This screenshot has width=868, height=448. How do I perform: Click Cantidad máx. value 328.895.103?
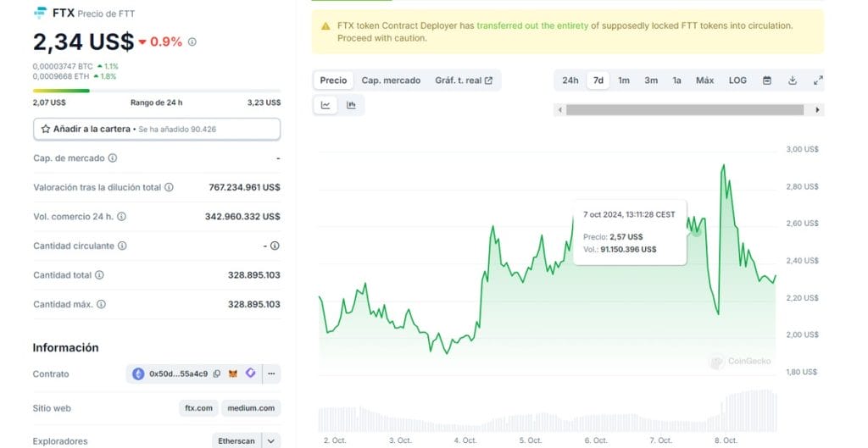[254, 304]
